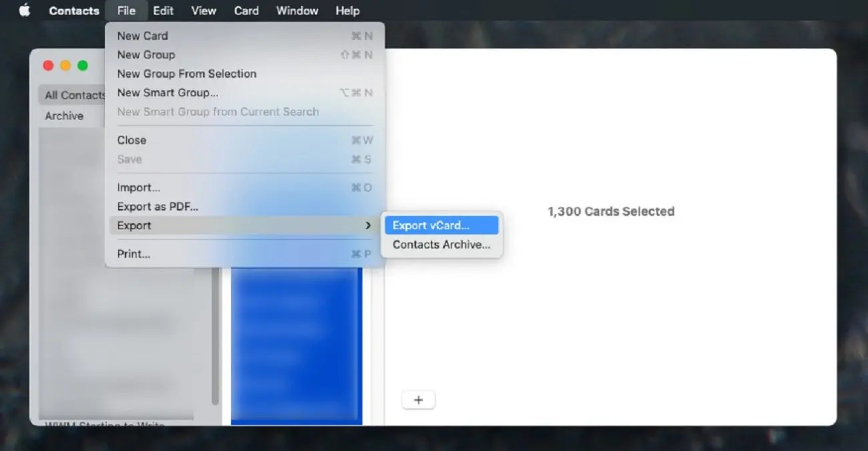Click Export vCard... in submenu
868x451 pixels.
(441, 226)
